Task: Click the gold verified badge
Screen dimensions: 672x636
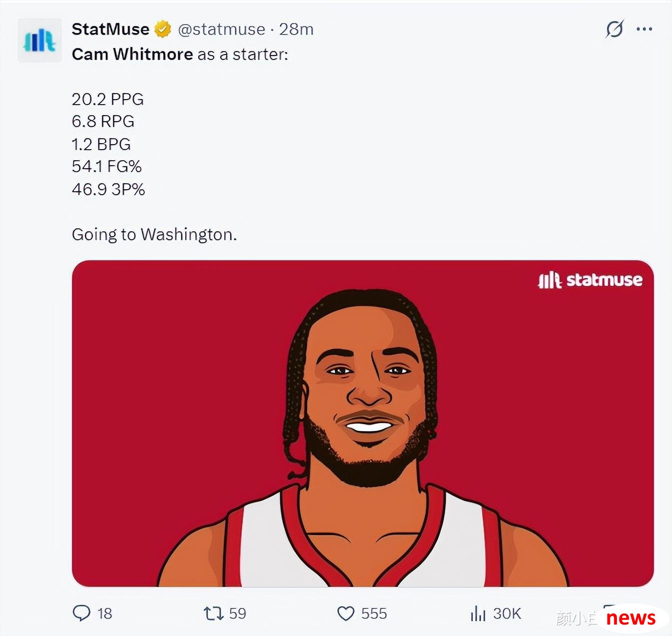Action: [162, 29]
